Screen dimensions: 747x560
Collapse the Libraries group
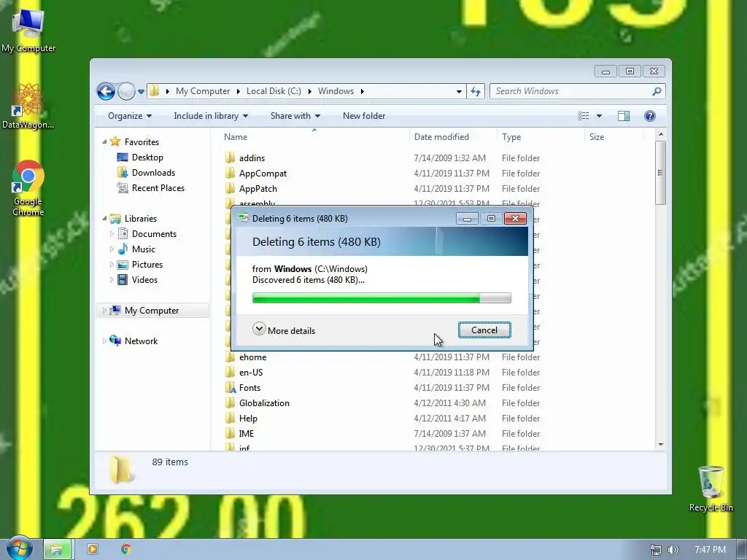coord(104,219)
